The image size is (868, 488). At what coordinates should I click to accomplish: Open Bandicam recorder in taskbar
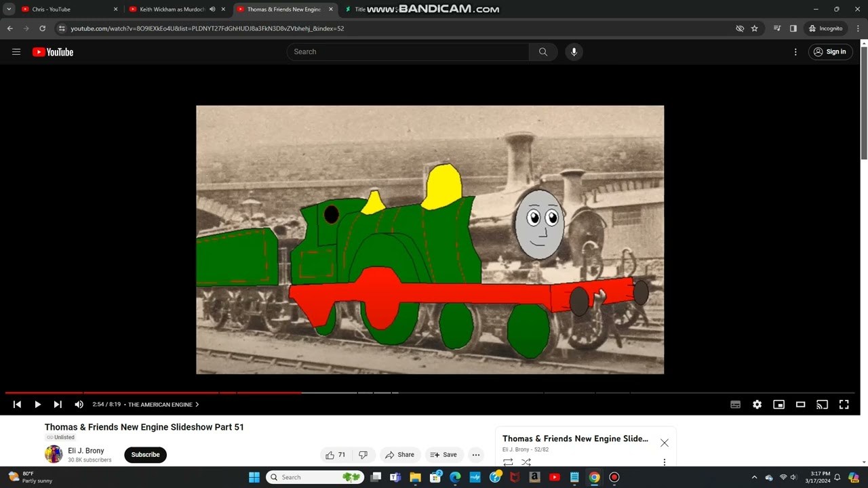614,477
